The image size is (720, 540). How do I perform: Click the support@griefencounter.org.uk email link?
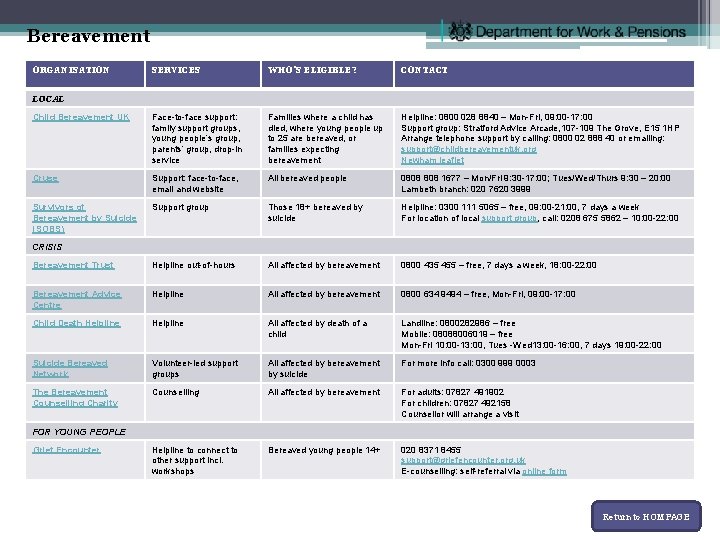click(463, 460)
